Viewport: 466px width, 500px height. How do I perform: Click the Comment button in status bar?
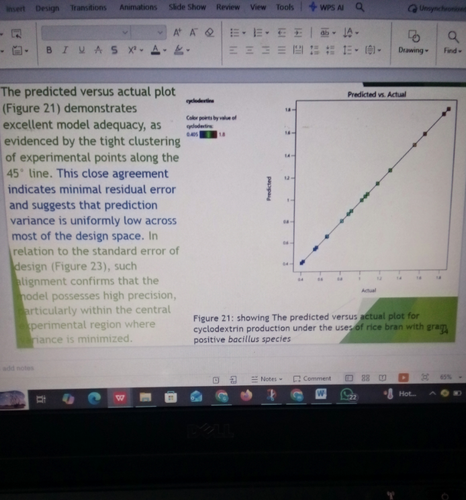click(x=312, y=379)
